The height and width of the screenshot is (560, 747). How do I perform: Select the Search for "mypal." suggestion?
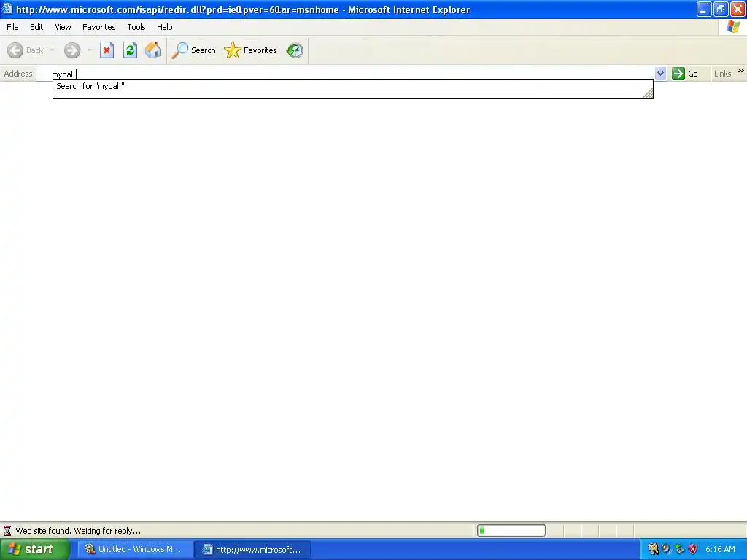tap(352, 86)
